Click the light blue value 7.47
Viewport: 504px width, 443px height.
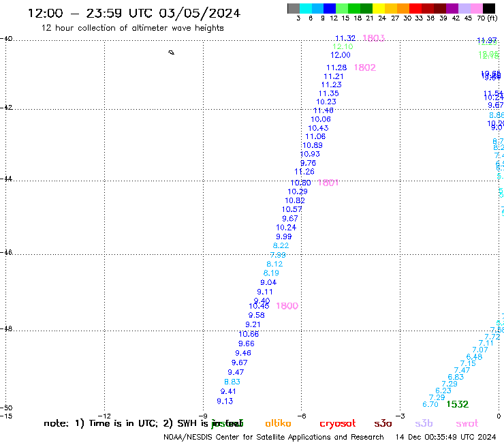462,370
